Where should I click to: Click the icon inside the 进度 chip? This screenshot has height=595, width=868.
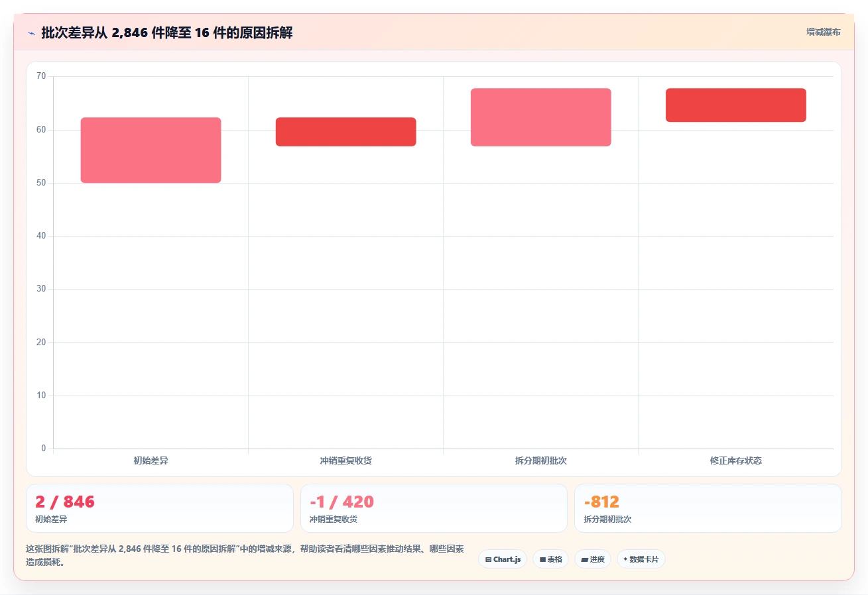(584, 560)
